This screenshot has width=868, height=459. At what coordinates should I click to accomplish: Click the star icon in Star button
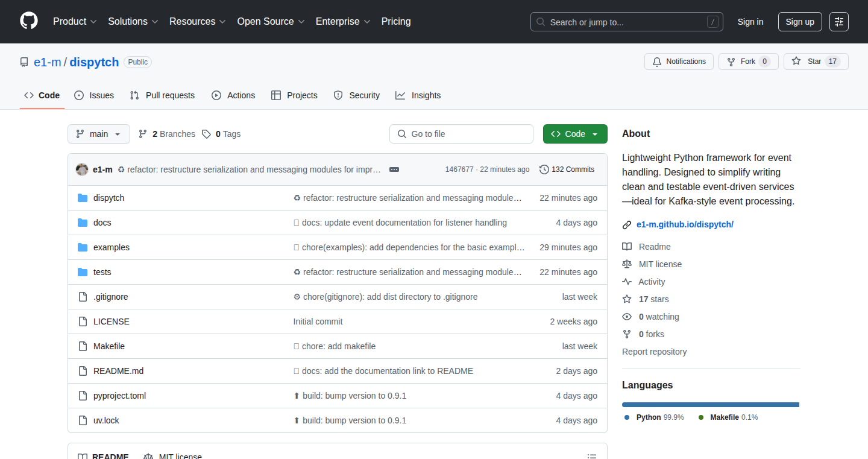(796, 62)
